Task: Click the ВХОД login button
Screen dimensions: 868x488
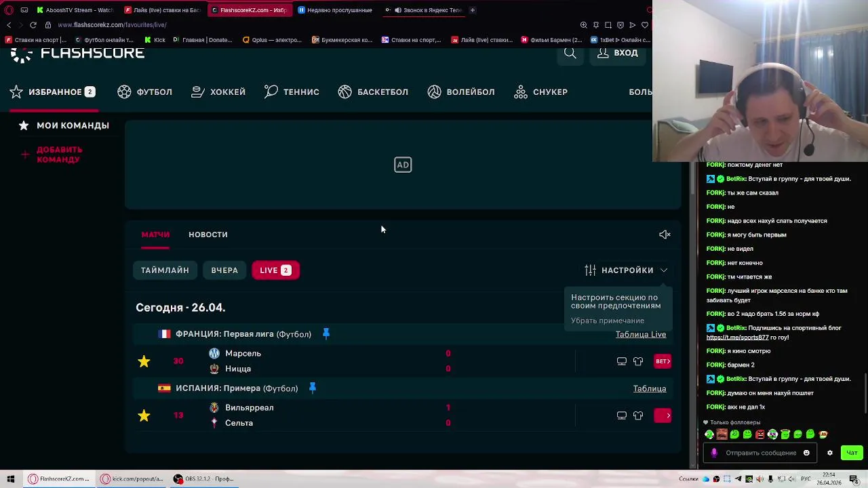Action: tap(618, 53)
